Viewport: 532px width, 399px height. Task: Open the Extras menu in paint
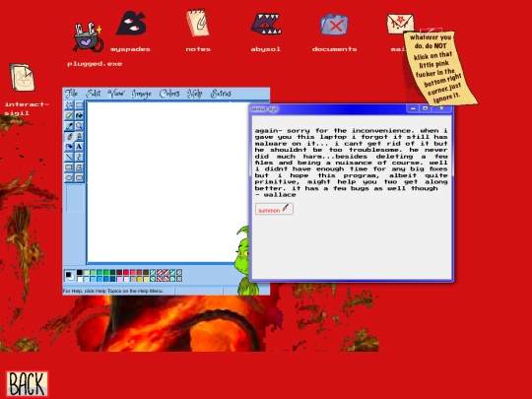221,94
